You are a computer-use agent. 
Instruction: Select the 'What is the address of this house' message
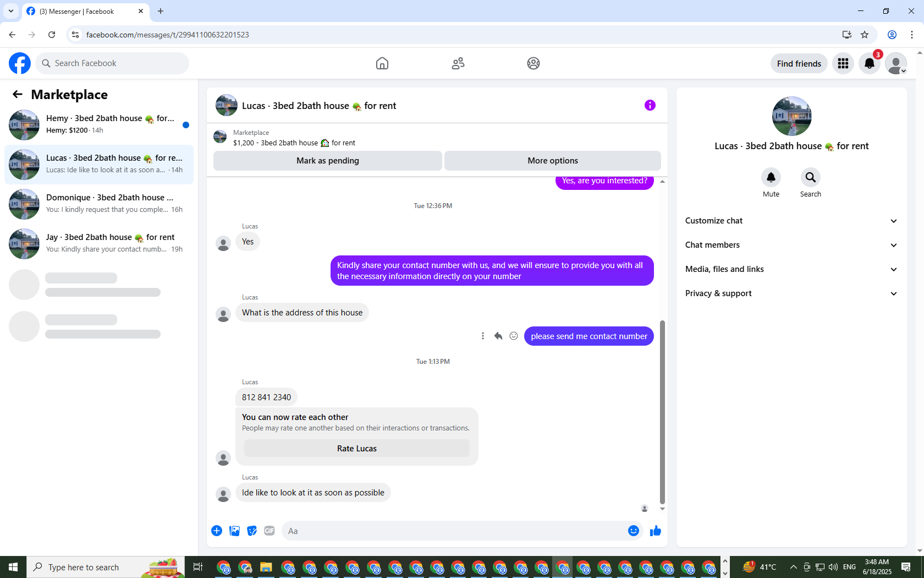tap(302, 313)
